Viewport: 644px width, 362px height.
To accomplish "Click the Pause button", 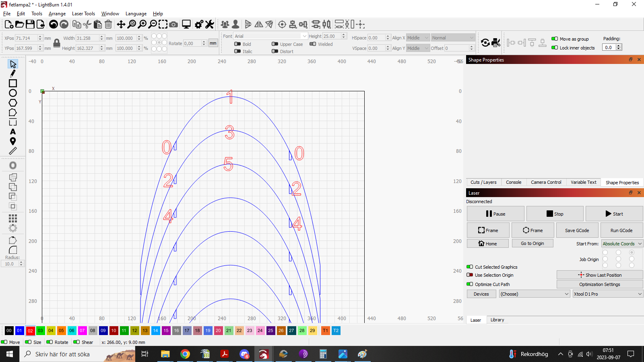I will 495,214.
